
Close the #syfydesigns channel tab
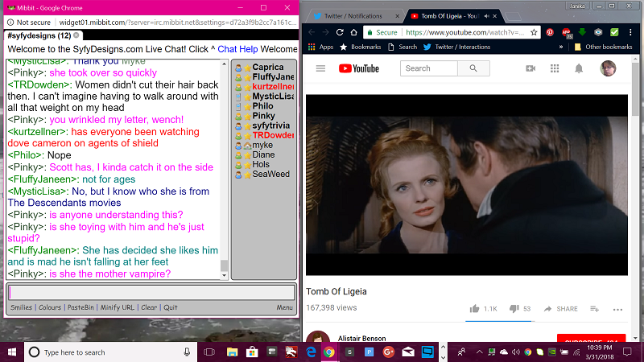pos(76,35)
